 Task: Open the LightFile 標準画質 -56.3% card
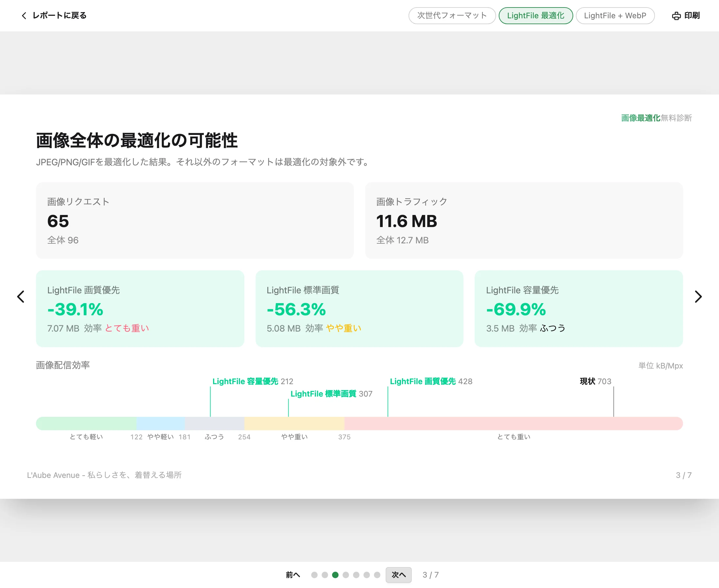tap(359, 309)
